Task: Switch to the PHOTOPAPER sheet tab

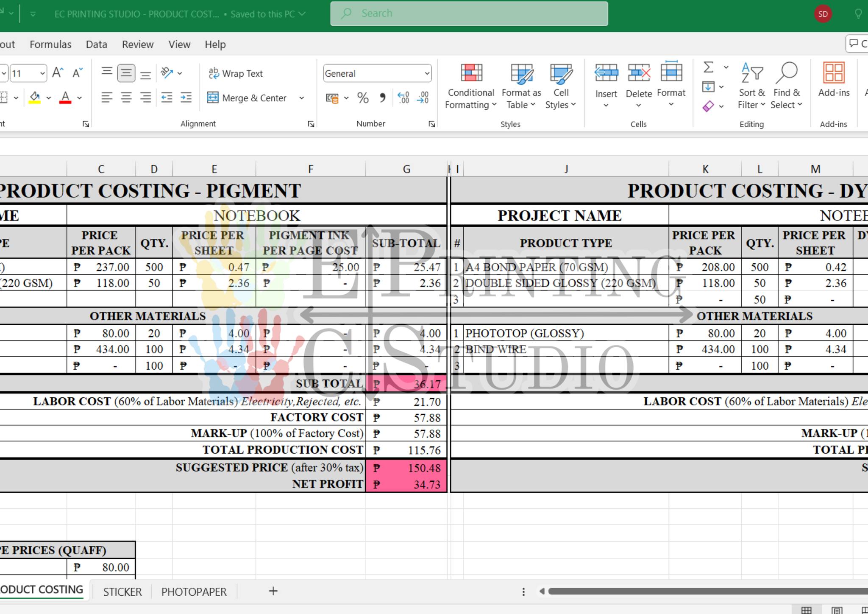Action: pos(194,592)
